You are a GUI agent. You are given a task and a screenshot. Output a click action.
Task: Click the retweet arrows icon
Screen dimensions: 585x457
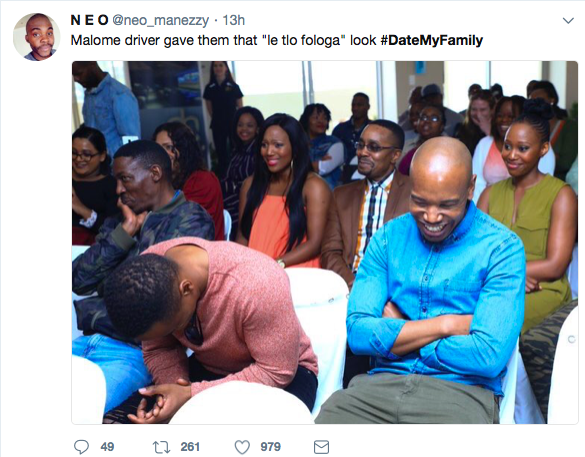point(162,447)
